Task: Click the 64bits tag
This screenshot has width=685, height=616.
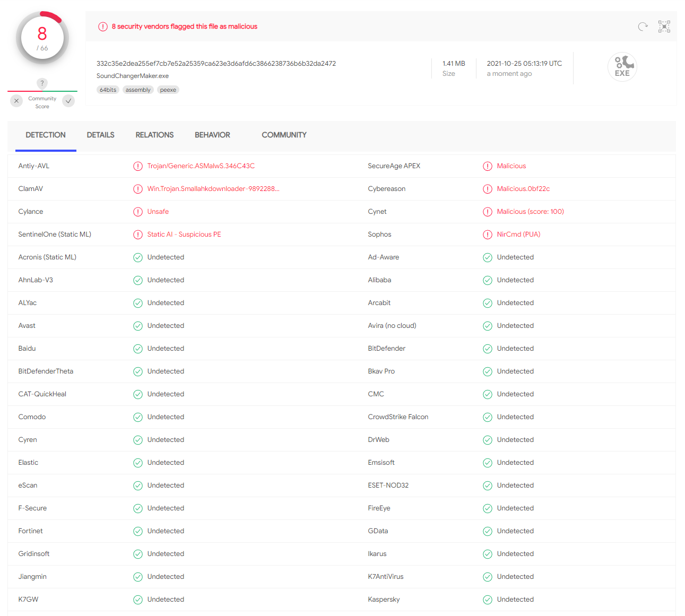Action: [108, 90]
